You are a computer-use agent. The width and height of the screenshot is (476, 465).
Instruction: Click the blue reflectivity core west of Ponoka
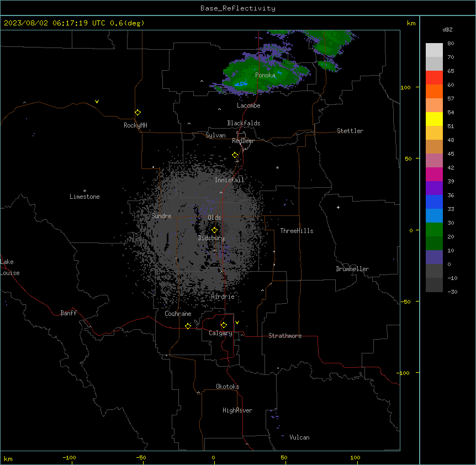pyautogui.click(x=241, y=84)
